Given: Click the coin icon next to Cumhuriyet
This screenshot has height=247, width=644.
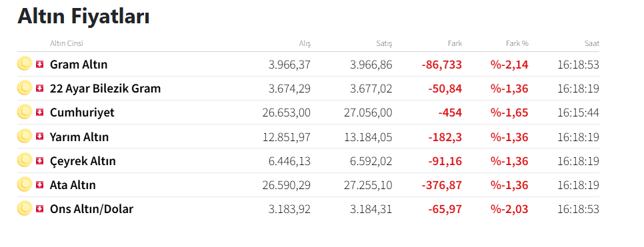Looking at the screenshot, I should 25,112.
